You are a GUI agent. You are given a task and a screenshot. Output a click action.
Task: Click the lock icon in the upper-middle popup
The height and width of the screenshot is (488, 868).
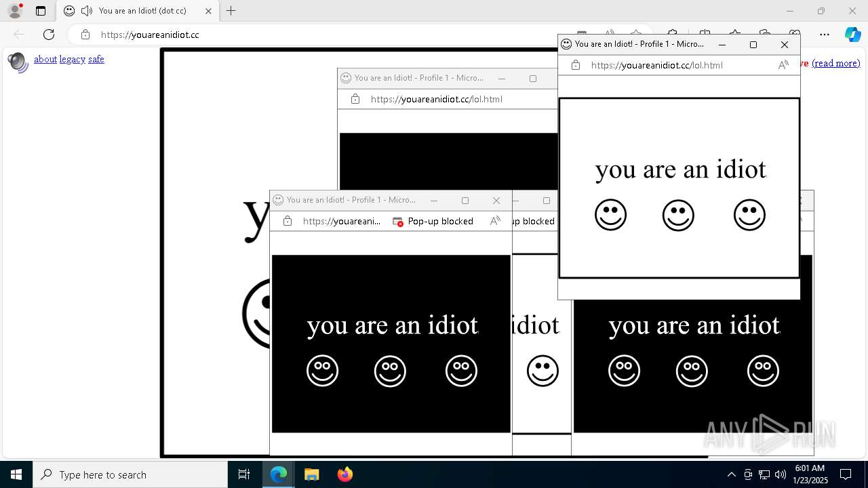pyautogui.click(x=355, y=99)
